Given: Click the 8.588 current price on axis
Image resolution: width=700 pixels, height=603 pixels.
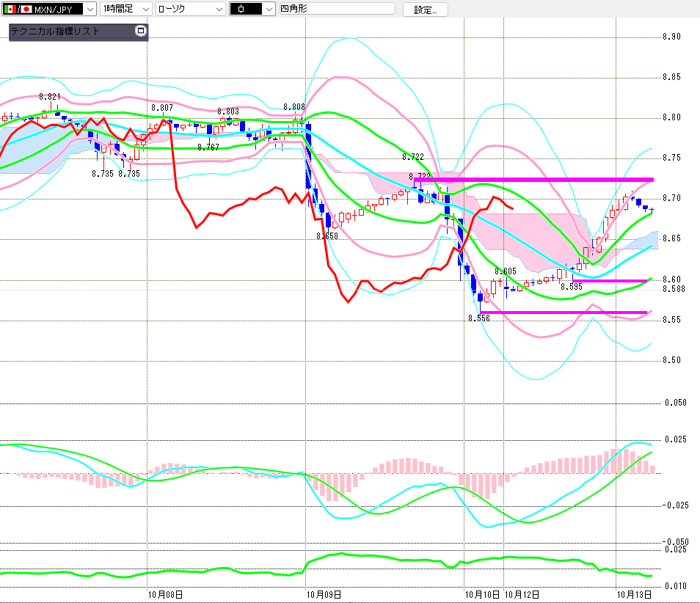Looking at the screenshot, I should (674, 289).
